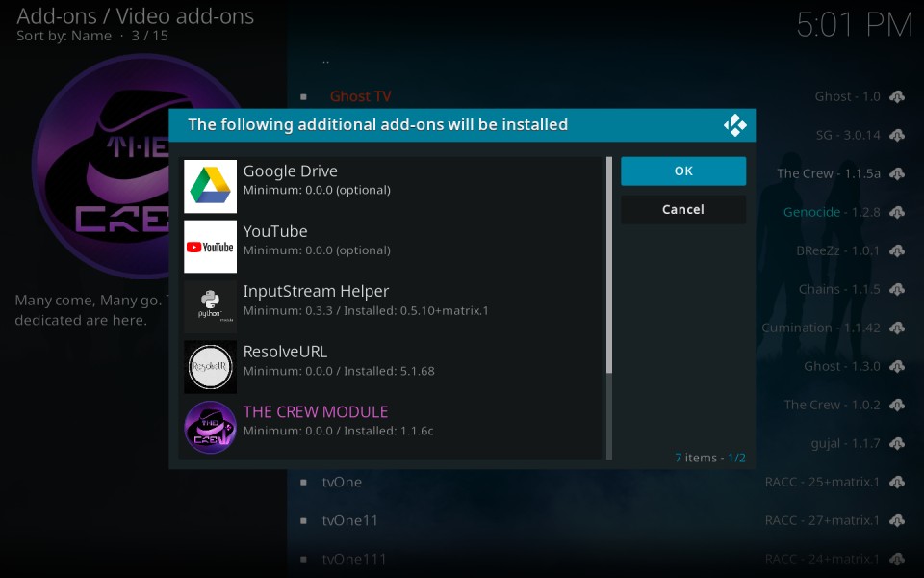This screenshot has width=924, height=578.
Task: Select Ghost TV in background add-on list
Action: coord(360,96)
